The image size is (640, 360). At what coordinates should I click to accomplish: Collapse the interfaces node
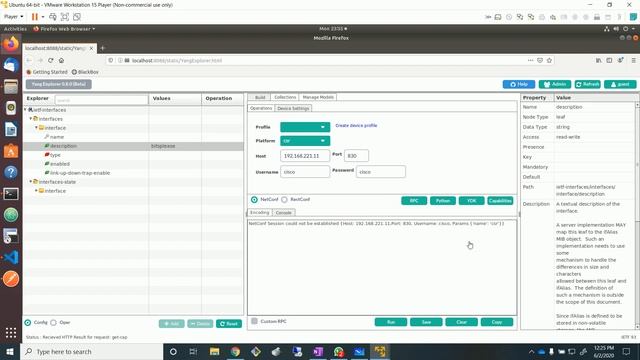coord(31,119)
